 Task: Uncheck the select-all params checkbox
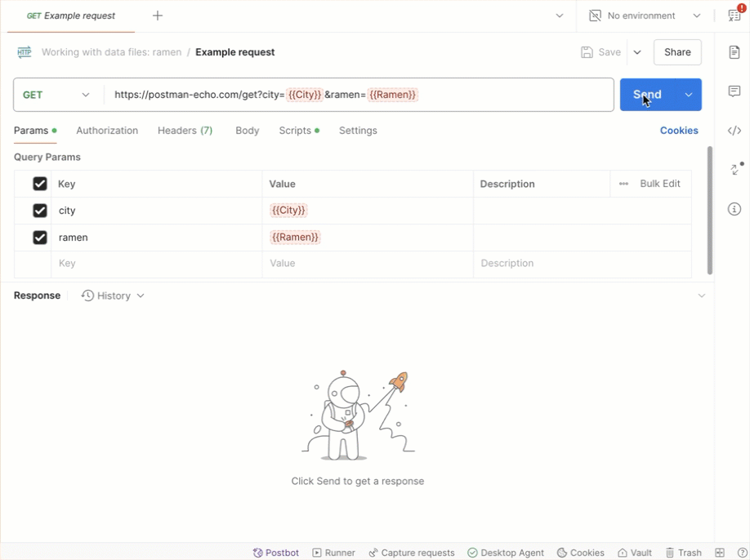click(x=38, y=184)
